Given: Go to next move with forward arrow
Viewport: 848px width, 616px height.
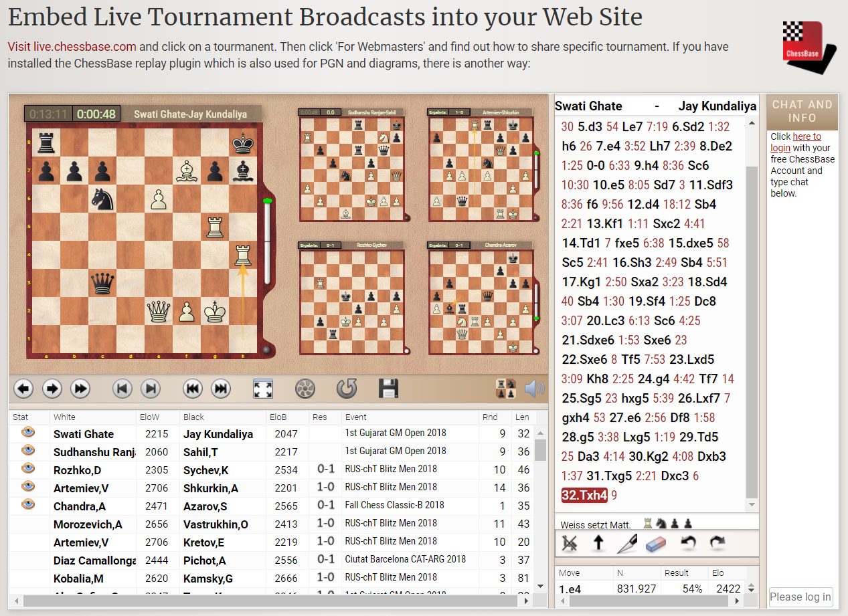Looking at the screenshot, I should coord(52,389).
